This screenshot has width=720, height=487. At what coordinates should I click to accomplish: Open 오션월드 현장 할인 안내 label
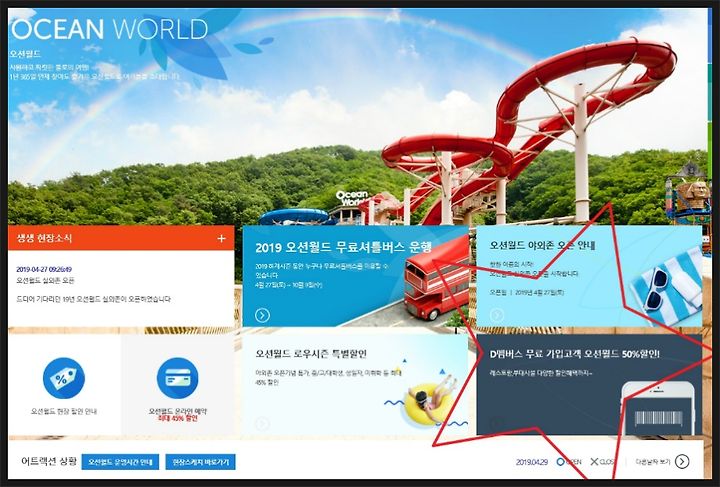click(64, 411)
